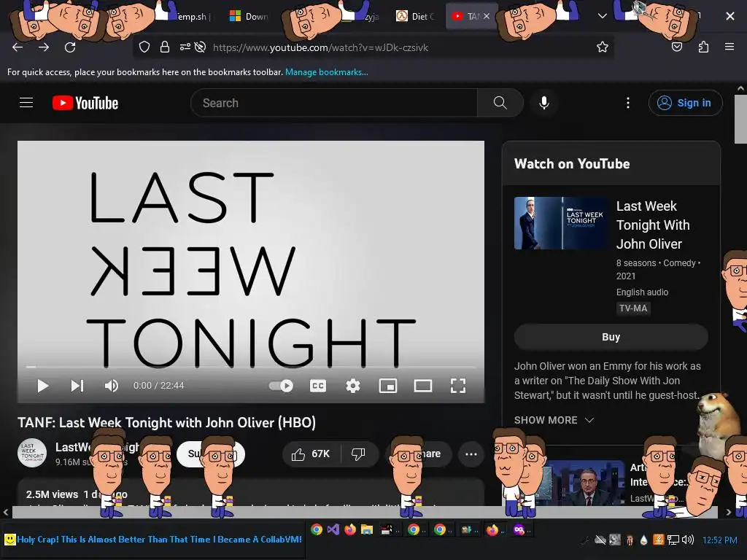The width and height of the screenshot is (747, 560).
Task: Toggle closed captions on the video
Action: pyautogui.click(x=318, y=386)
